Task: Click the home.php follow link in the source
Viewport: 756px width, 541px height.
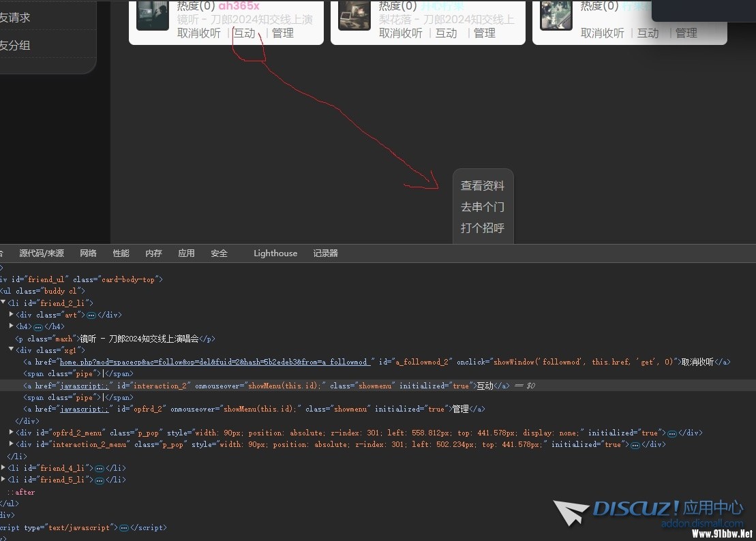Action: [x=215, y=362]
